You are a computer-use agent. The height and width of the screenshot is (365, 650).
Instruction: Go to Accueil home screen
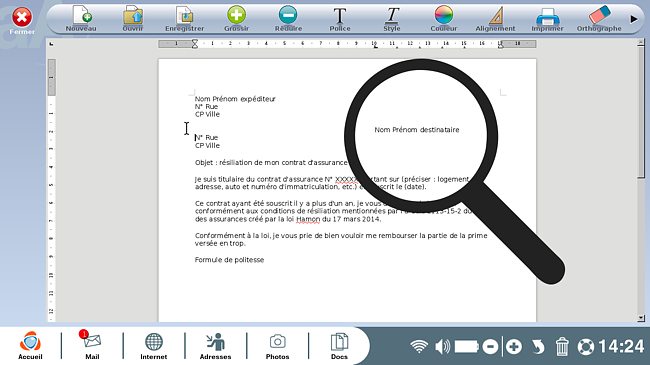click(x=30, y=345)
